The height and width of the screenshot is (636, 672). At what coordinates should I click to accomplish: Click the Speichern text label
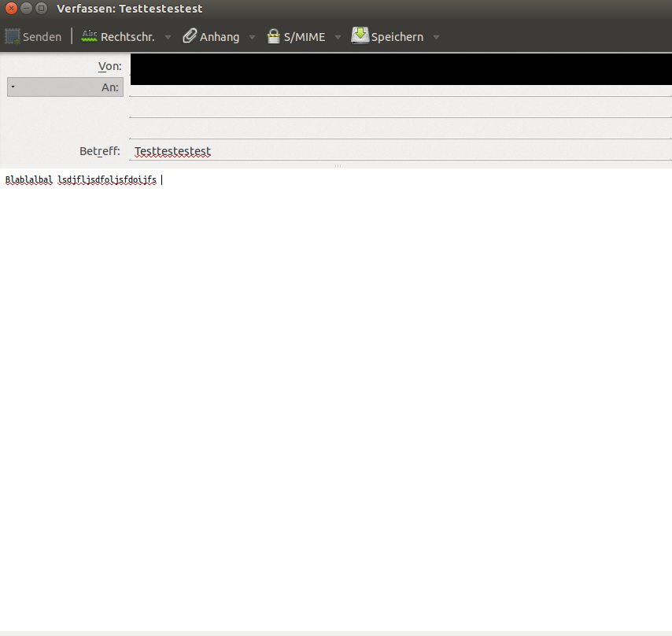[397, 38]
